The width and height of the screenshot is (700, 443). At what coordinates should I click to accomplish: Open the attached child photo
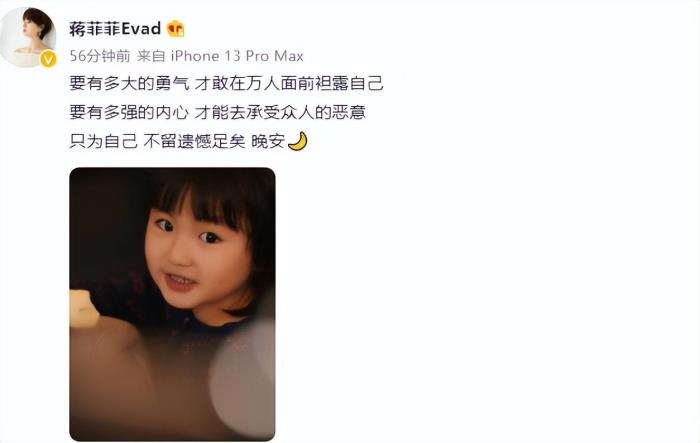coord(172,304)
